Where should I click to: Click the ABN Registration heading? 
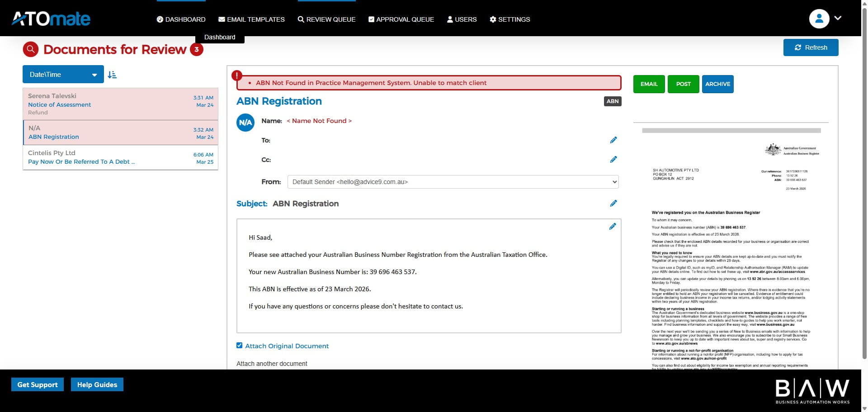click(x=279, y=101)
